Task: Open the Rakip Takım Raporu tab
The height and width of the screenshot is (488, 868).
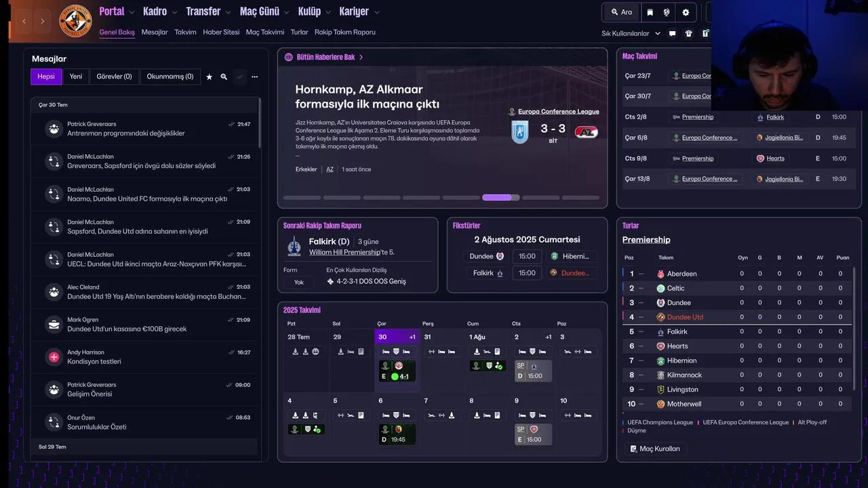Action: [344, 32]
